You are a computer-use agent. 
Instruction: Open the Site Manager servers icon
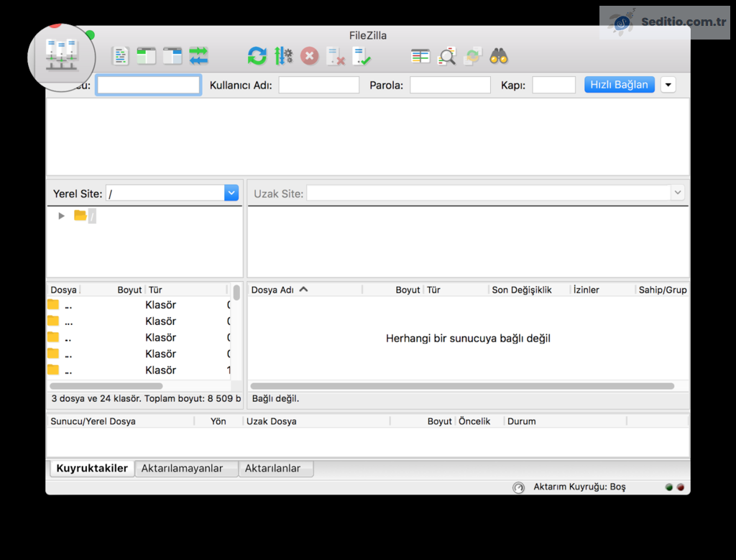coord(61,55)
